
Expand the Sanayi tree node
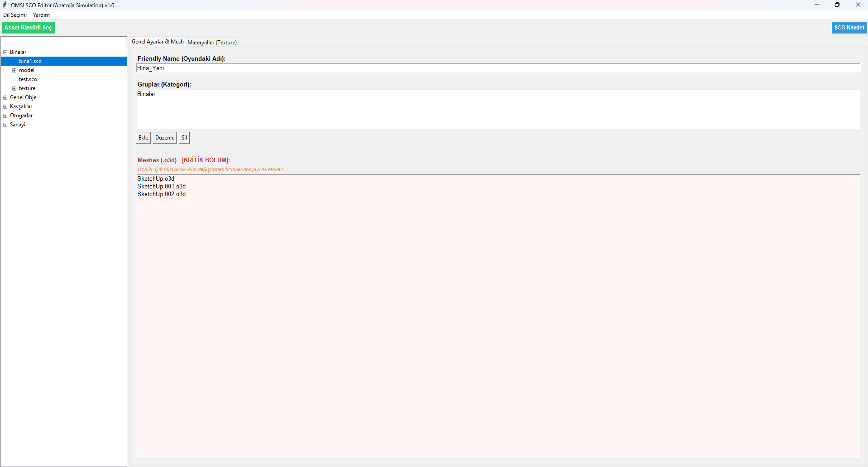click(x=5, y=125)
